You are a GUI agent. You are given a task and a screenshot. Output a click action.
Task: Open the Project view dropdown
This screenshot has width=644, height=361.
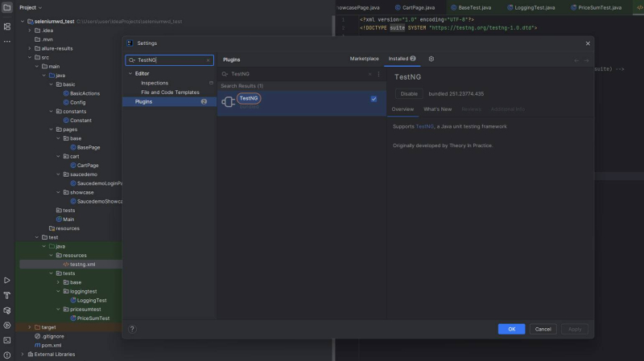click(x=31, y=7)
